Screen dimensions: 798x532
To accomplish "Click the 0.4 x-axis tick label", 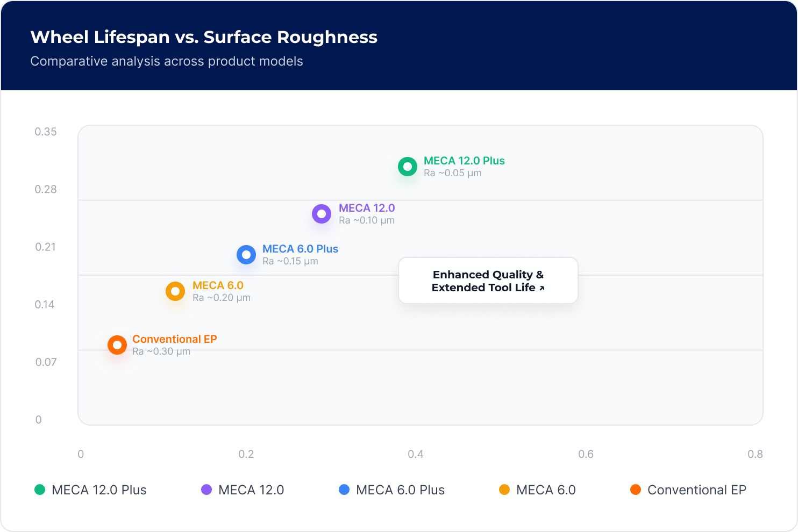I will click(416, 454).
